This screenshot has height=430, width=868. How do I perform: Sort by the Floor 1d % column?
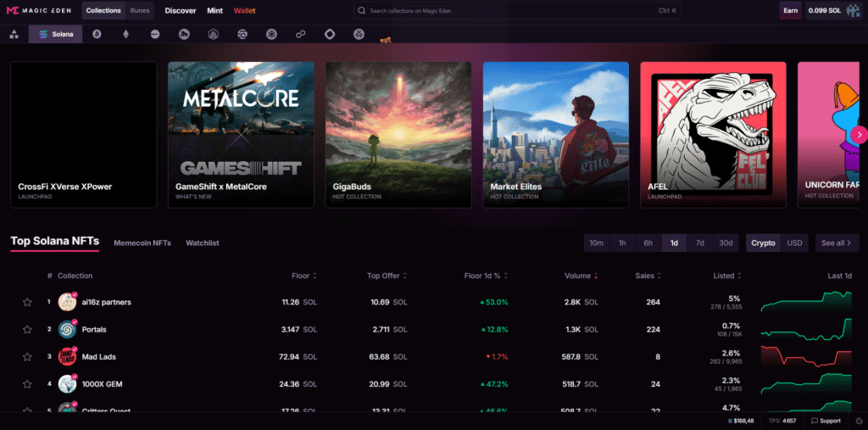pos(486,276)
